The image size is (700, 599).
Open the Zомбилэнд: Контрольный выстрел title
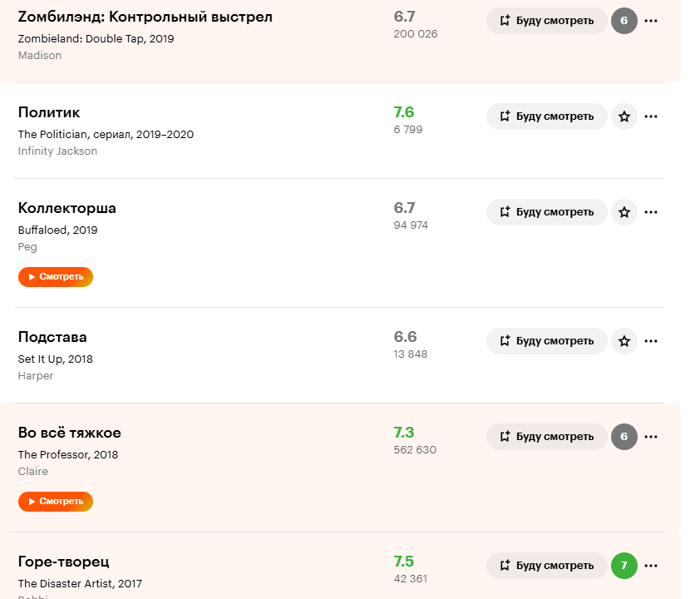tap(145, 17)
